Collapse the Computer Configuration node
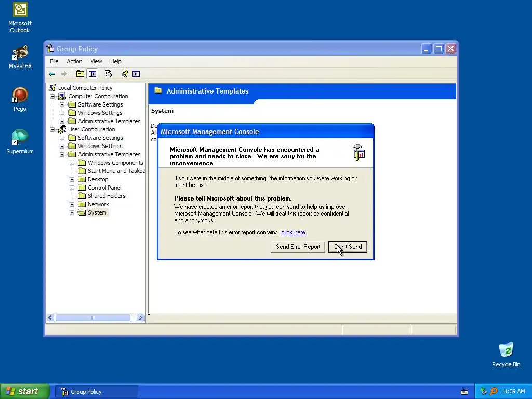This screenshot has height=399, width=532. [x=52, y=96]
